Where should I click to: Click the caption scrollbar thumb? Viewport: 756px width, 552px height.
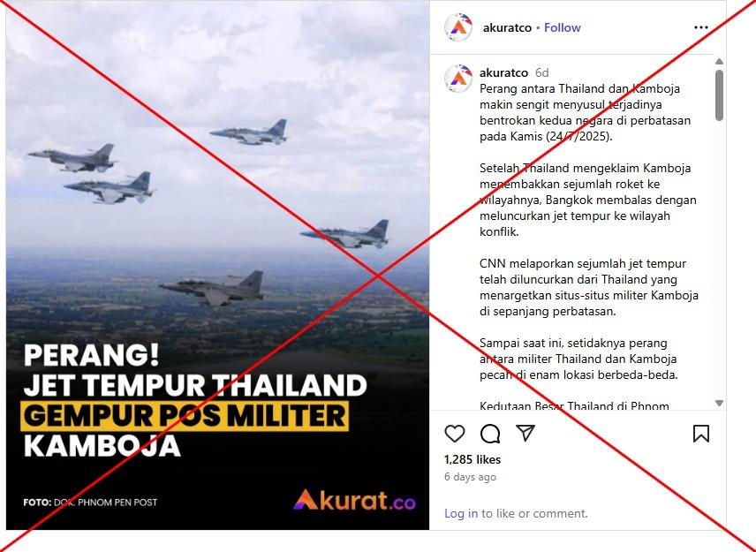[720, 95]
